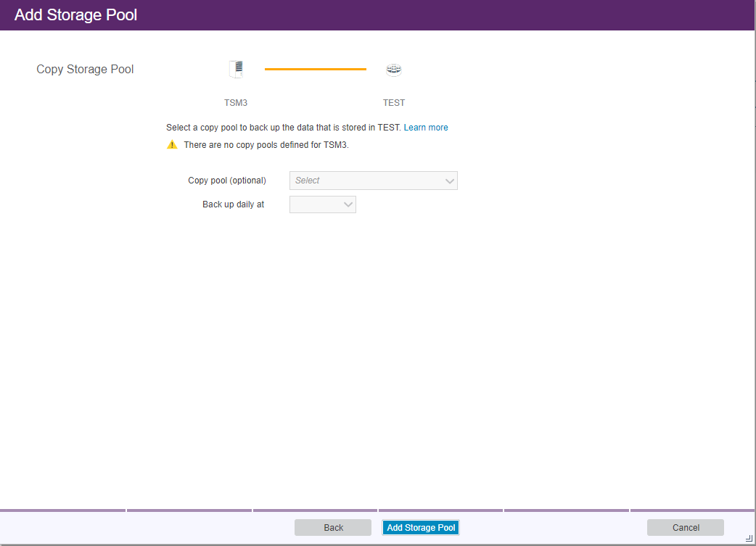Viewport: 756px width, 546px height.
Task: Click the 'Copy pool (optional)' field label
Action: (x=227, y=181)
